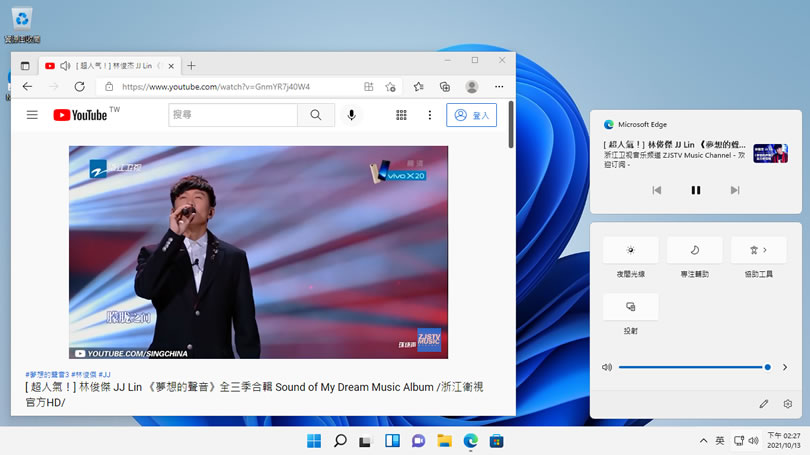Set volume slider near maximum
This screenshot has width=810, height=455.
767,367
